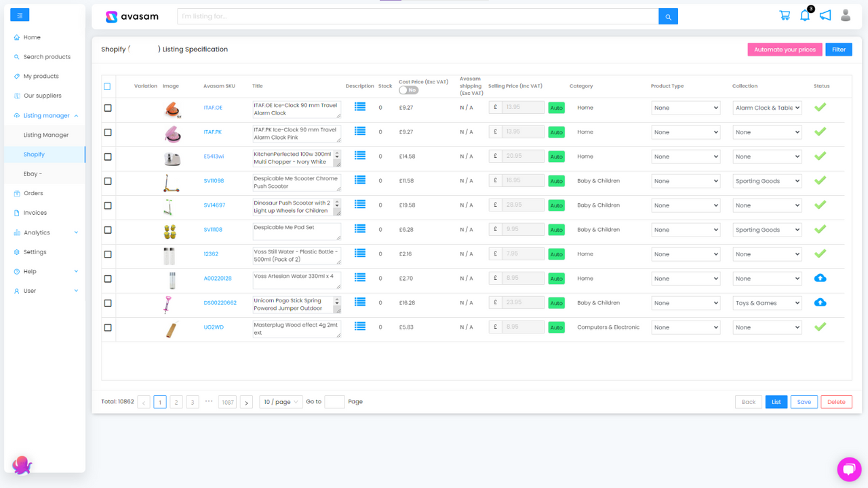Image resolution: width=868 pixels, height=488 pixels.
Task: Open the chat support bubble
Action: (849, 469)
